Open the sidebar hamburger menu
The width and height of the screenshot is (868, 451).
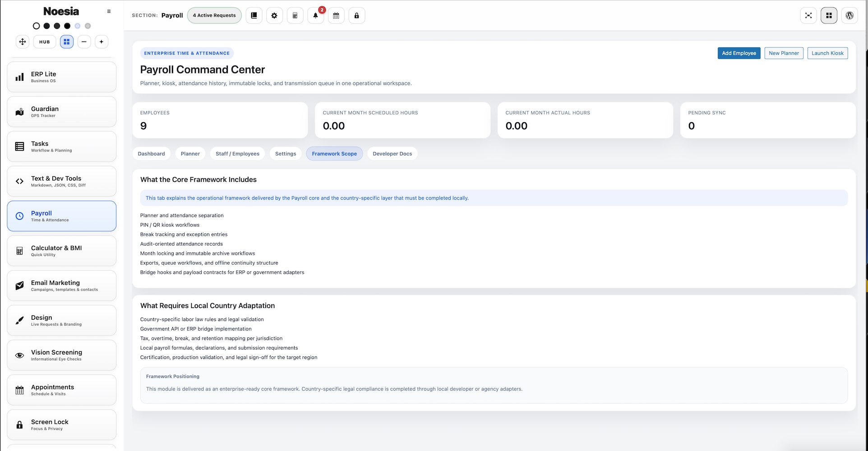(x=109, y=11)
